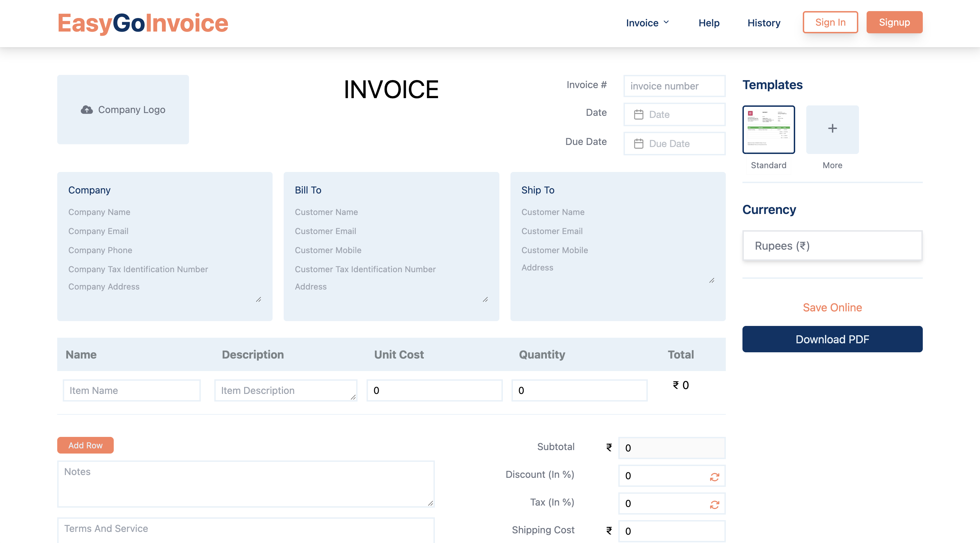Click the chevron beside Invoice in the navbar
980x543 pixels.
point(666,22)
